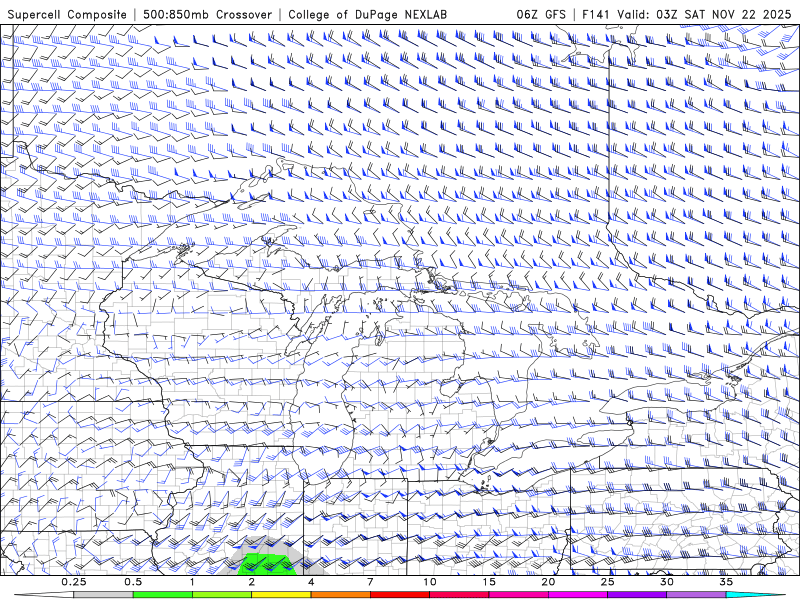Click the 0.5 legend value
The image size is (800, 600).
pos(133,582)
